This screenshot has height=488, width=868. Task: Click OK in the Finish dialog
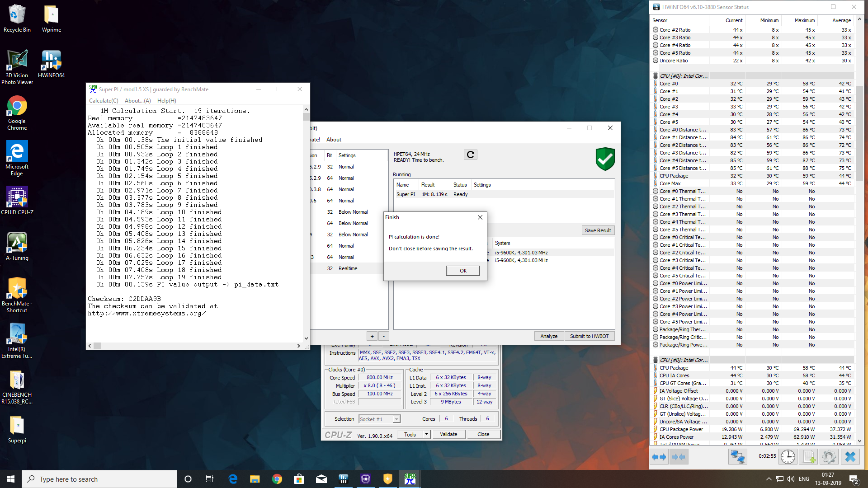tap(463, 271)
